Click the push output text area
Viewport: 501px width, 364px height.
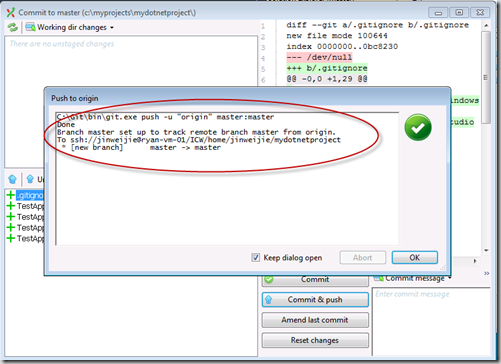(x=227, y=179)
